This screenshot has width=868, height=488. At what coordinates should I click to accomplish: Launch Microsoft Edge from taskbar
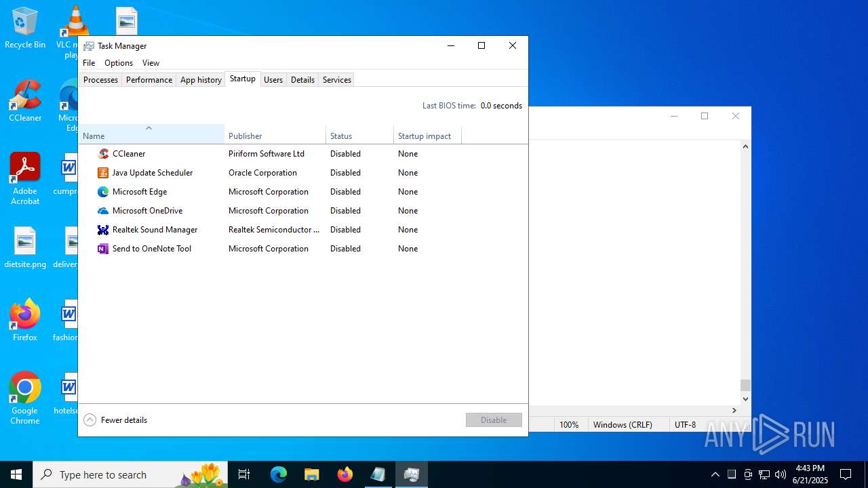[279, 474]
